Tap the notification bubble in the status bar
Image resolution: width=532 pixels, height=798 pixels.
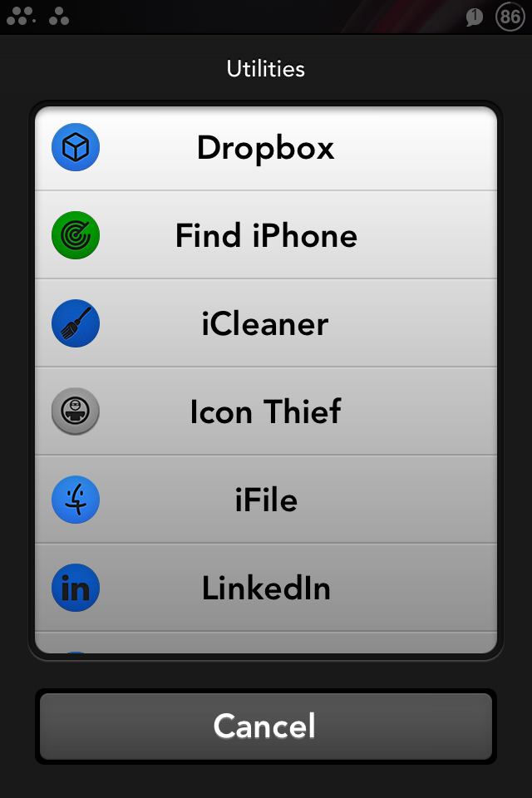click(x=474, y=17)
